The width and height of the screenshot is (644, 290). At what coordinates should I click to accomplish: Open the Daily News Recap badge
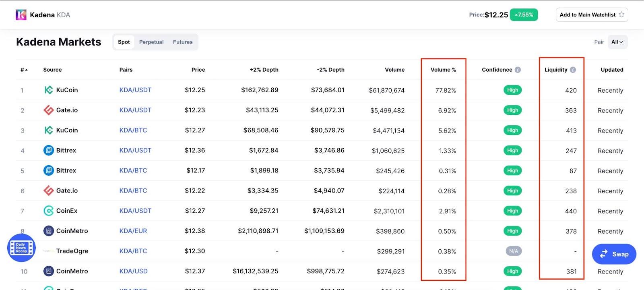pyautogui.click(x=21, y=248)
